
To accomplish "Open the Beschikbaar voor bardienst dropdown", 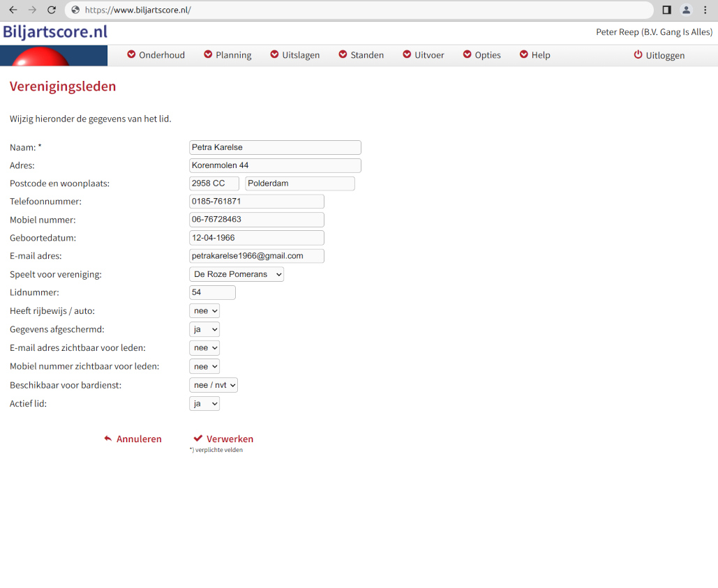I will point(214,385).
